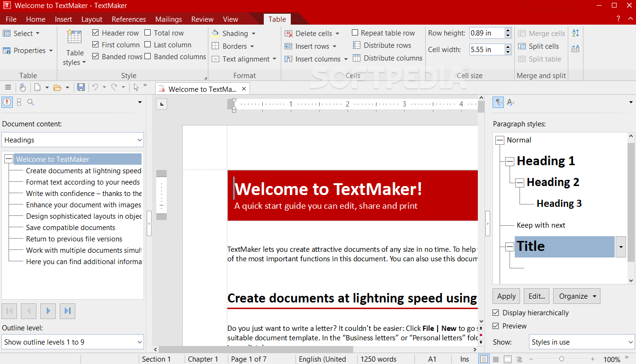This screenshot has width=636, height=364.
Task: Click Distribute rows button
Action: pos(382,45)
